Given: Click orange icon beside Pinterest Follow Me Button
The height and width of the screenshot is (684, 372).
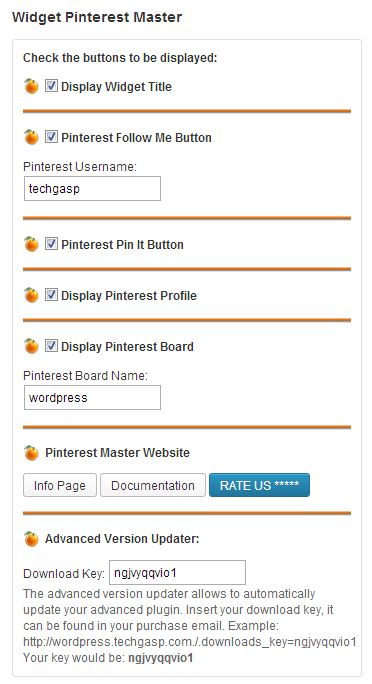Looking at the screenshot, I should click(31, 137).
